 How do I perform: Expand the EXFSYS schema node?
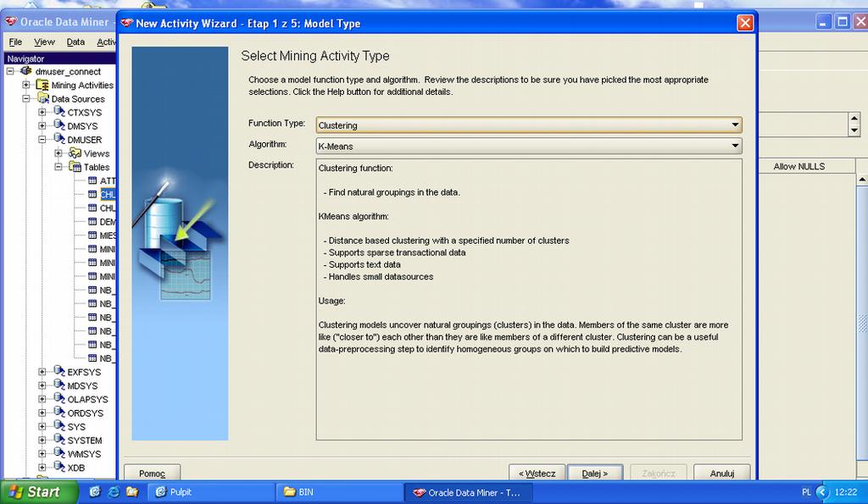pos(42,372)
